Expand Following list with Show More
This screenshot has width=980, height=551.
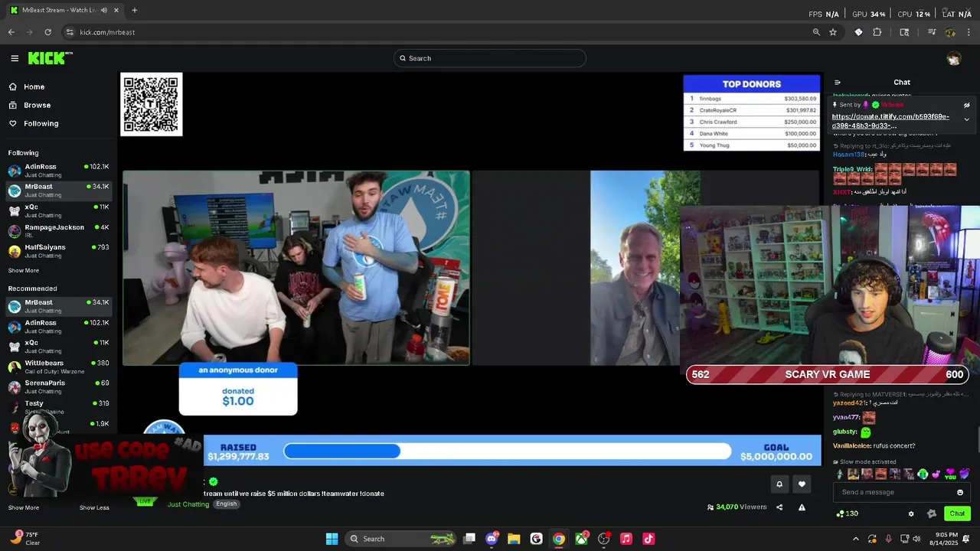point(23,270)
